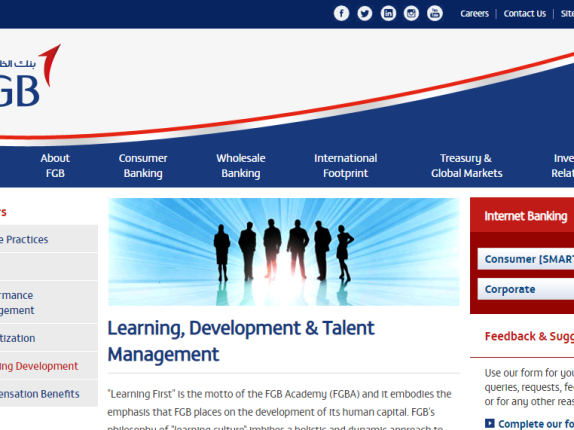The image size is (574, 430).
Task: Open the Instagram social icon
Action: pyautogui.click(x=411, y=14)
